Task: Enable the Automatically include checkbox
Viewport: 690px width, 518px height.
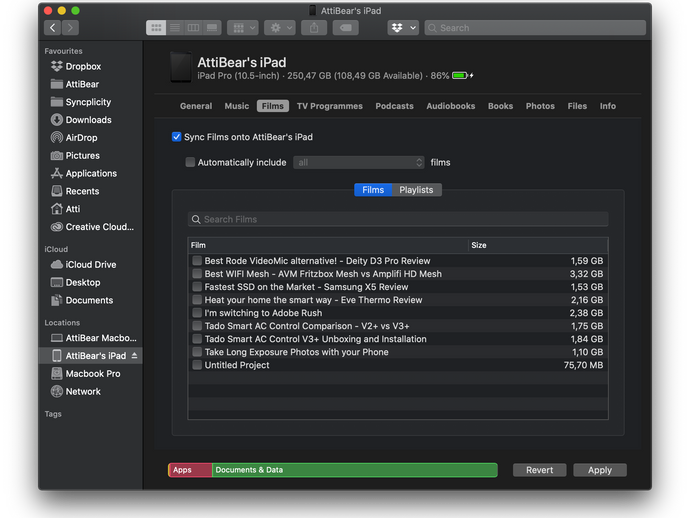Action: (190, 162)
